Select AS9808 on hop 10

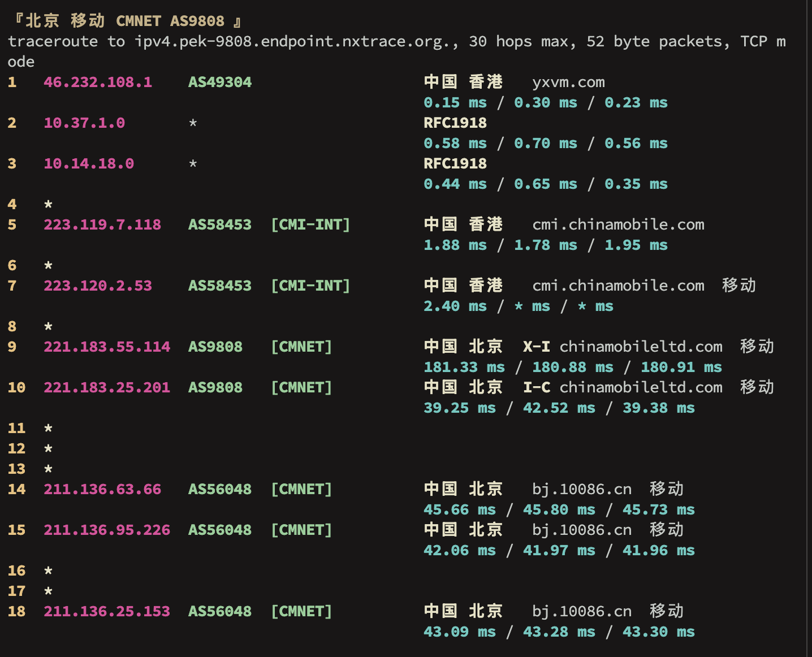coord(215,387)
